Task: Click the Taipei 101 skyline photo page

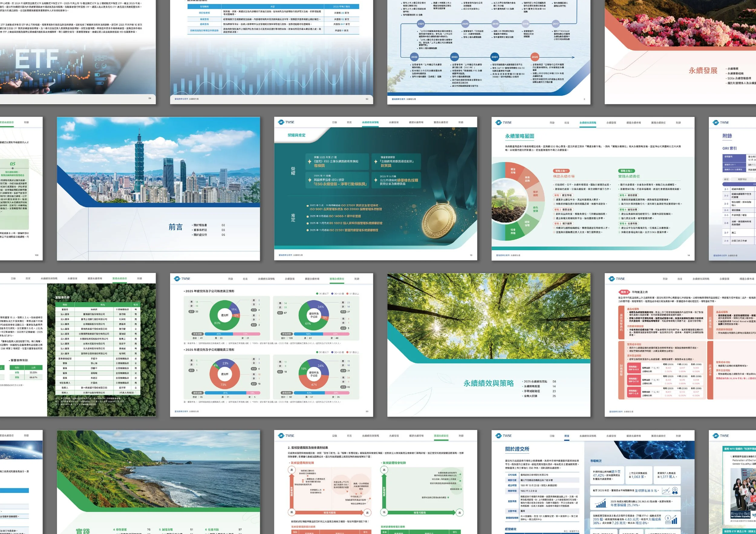Action: [x=158, y=160]
